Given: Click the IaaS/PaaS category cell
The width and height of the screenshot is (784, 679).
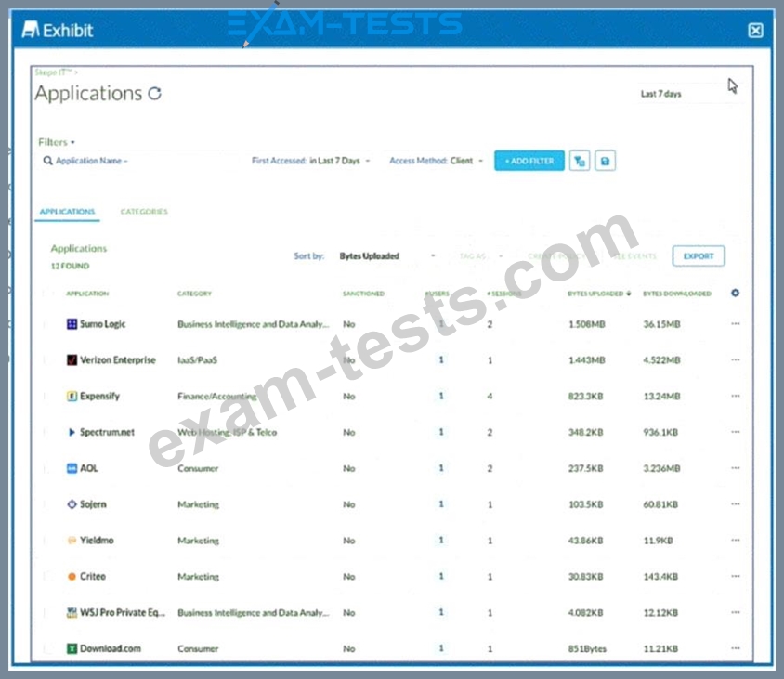Looking at the screenshot, I should (198, 360).
